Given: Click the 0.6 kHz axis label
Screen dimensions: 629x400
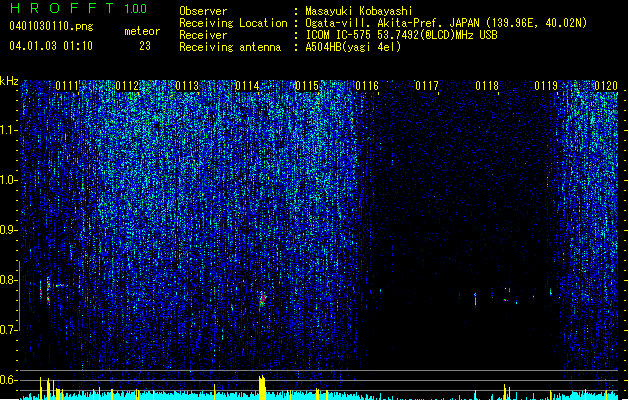Looking at the screenshot, I should 8,380.
